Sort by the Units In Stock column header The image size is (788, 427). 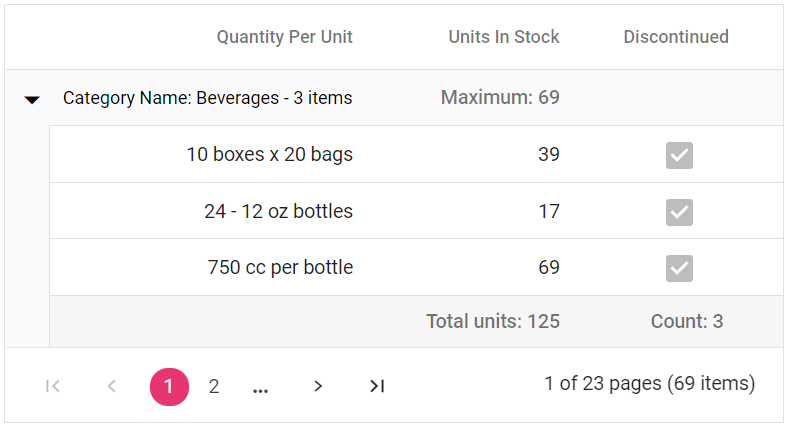click(x=503, y=37)
